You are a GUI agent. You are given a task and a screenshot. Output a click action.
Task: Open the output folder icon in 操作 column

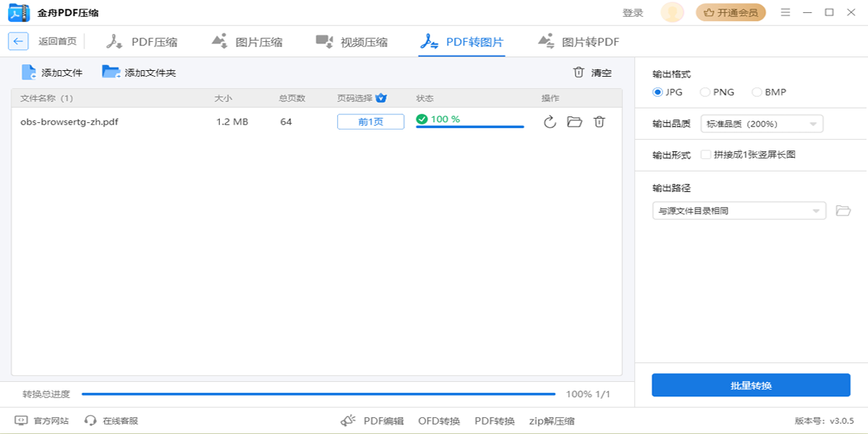coord(574,122)
